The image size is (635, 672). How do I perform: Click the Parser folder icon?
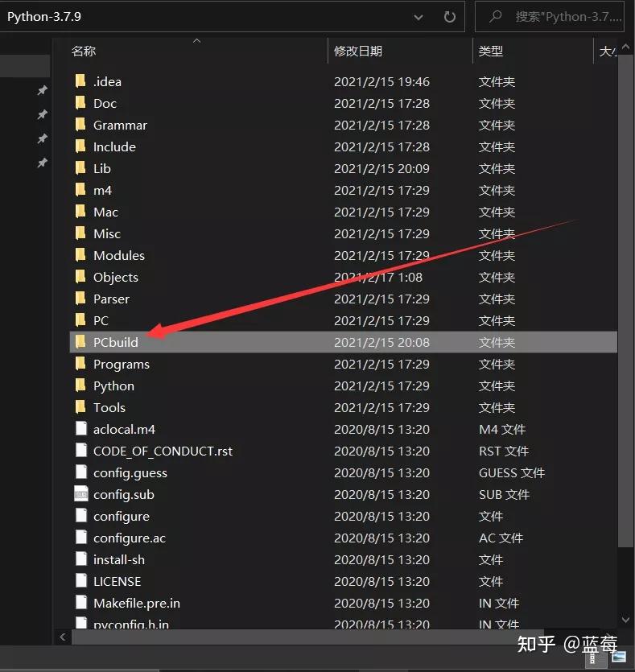point(80,299)
